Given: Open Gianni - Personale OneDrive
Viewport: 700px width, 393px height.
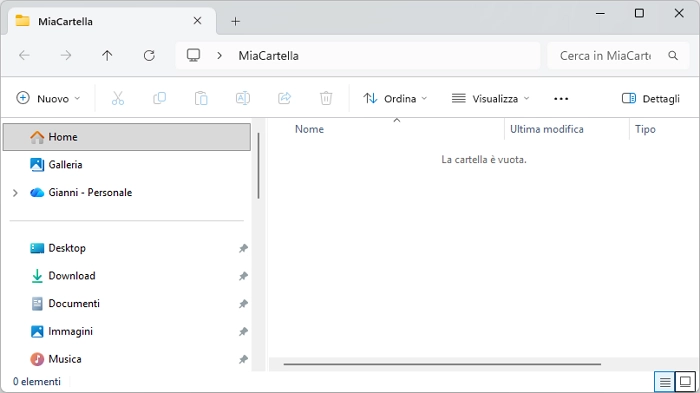Looking at the screenshot, I should tap(127, 192).
